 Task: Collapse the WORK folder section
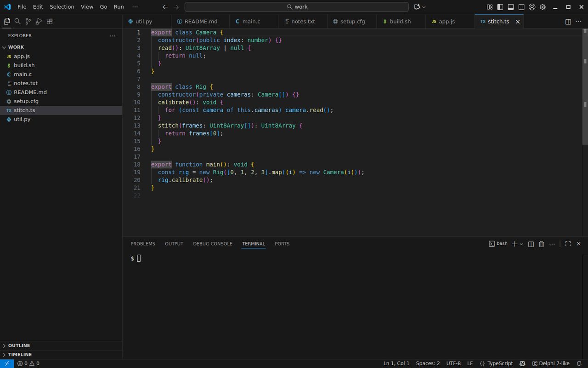(x=61, y=47)
